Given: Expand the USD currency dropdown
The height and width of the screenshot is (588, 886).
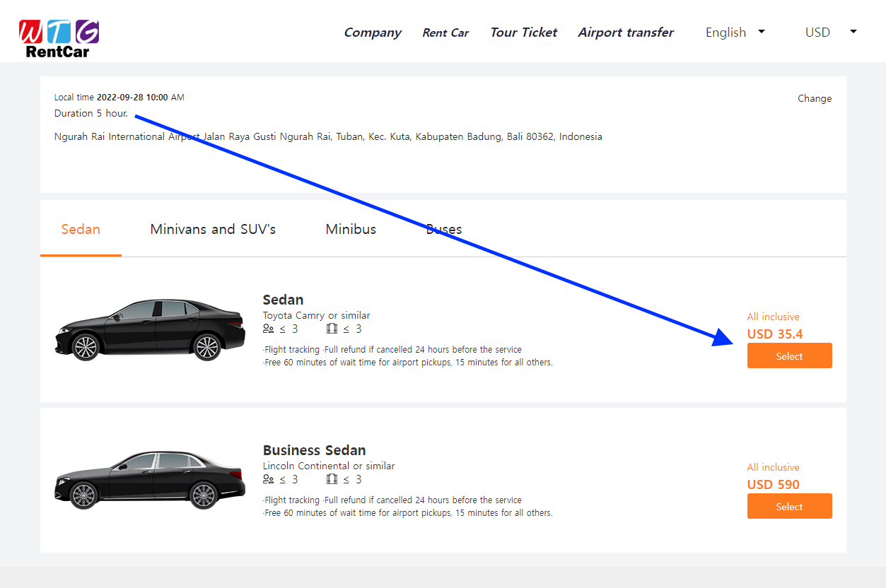Looking at the screenshot, I should pos(831,33).
